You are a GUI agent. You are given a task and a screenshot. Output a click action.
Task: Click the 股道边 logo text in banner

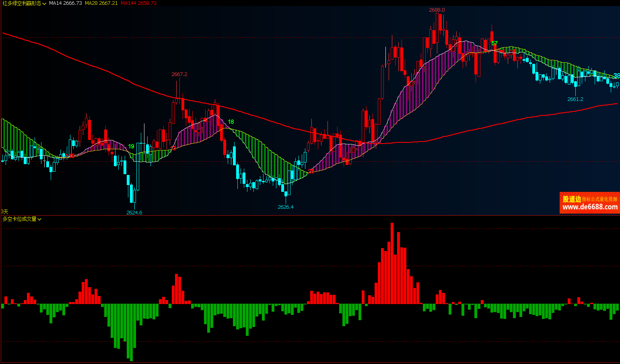pos(571,199)
